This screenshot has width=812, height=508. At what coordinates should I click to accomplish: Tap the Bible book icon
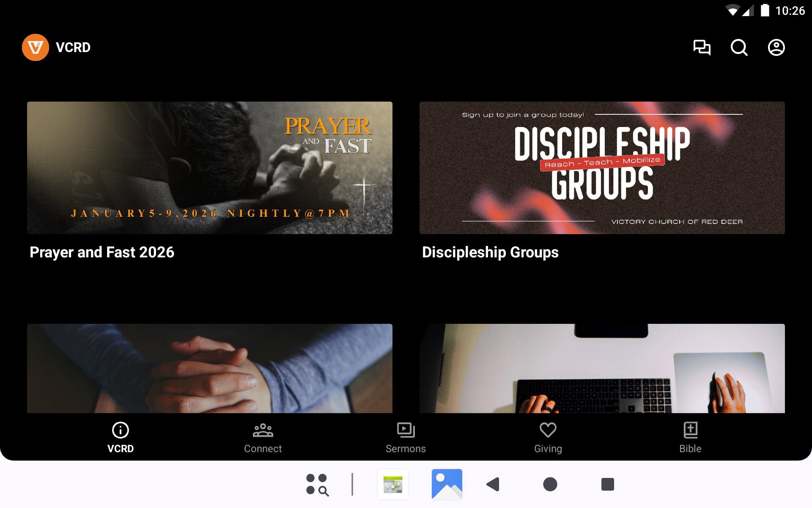(x=690, y=430)
